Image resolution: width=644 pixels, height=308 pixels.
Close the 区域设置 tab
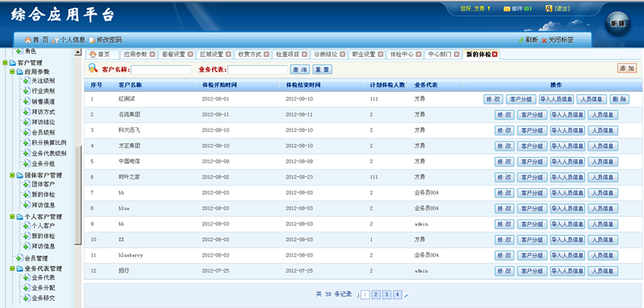point(229,54)
